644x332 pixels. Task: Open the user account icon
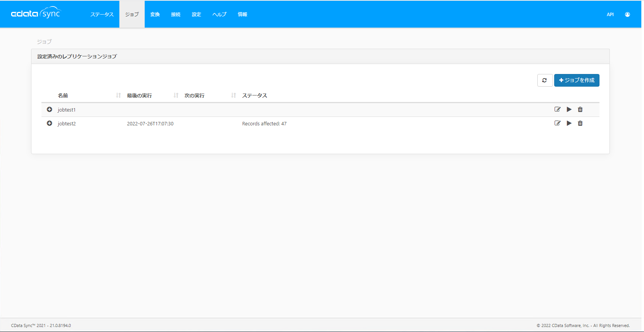pos(627,15)
